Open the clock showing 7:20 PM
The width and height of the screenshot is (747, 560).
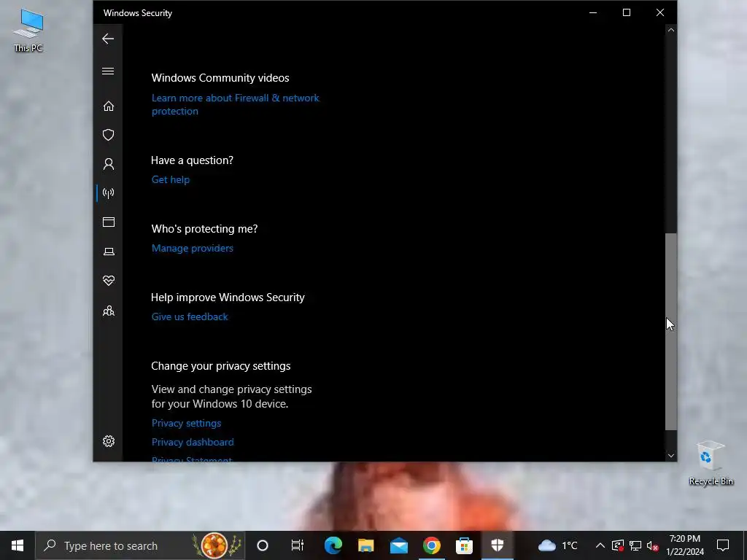point(685,545)
